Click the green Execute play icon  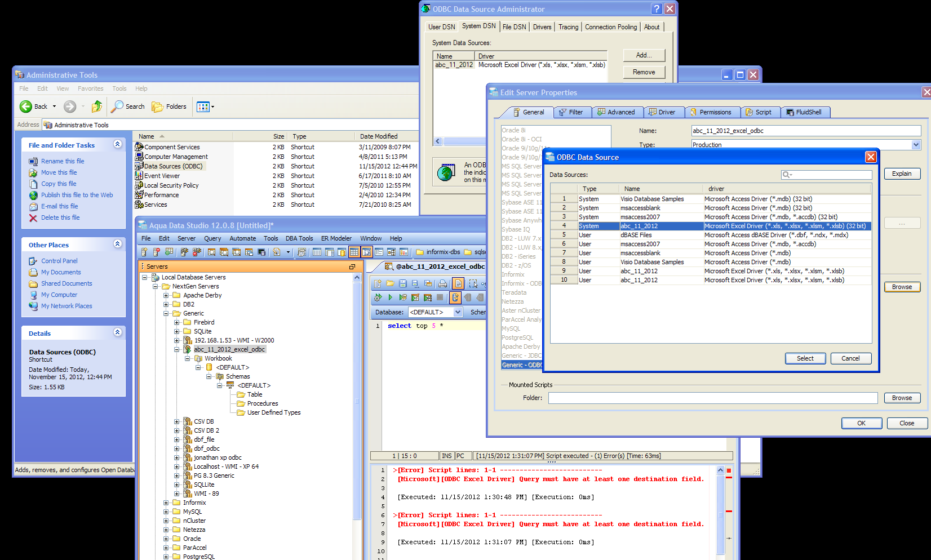point(390,297)
